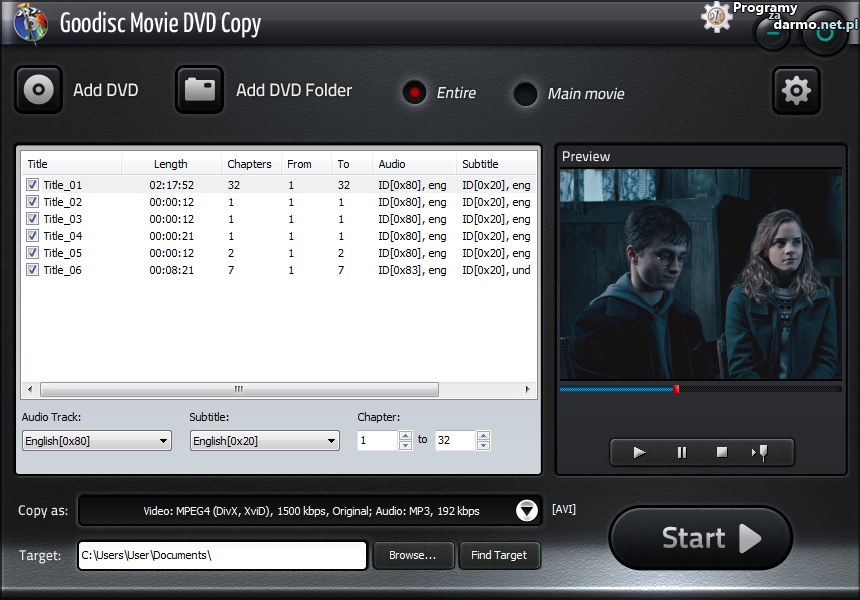Image resolution: width=860 pixels, height=600 pixels.
Task: Click the preview video frame
Action: point(700,274)
